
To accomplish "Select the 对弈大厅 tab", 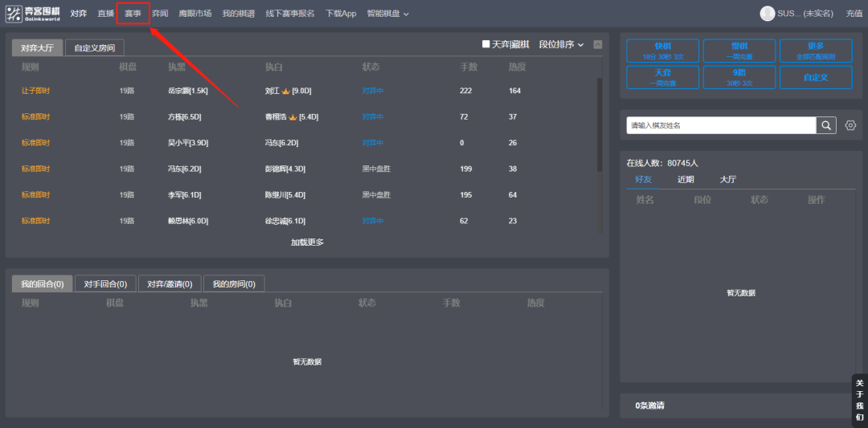I will click(x=38, y=48).
